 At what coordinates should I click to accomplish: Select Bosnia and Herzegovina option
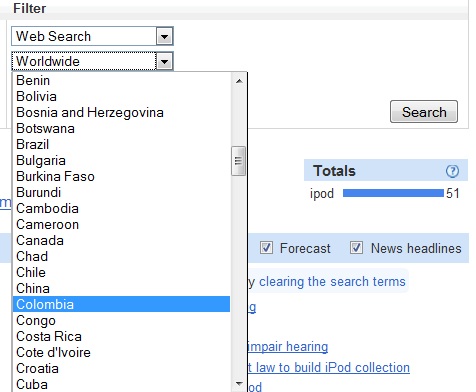[x=121, y=112]
